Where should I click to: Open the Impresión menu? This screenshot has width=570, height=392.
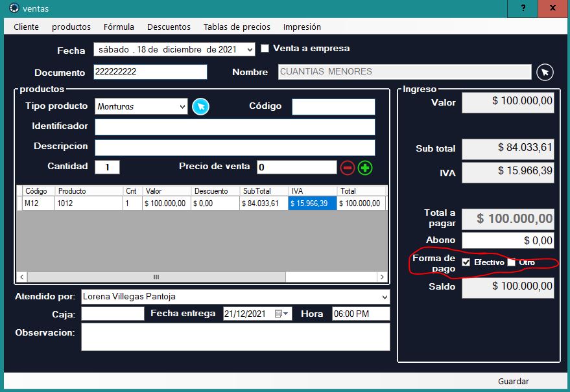[x=302, y=27]
